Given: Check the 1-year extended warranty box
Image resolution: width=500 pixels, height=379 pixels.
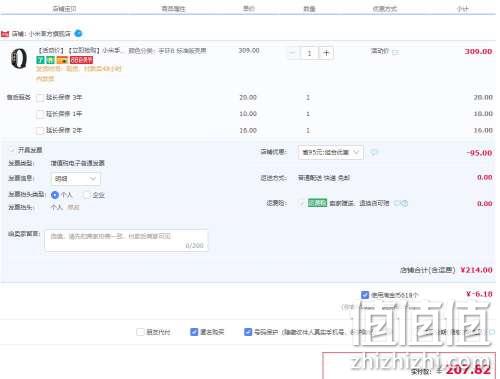Looking at the screenshot, I should click(x=40, y=114).
